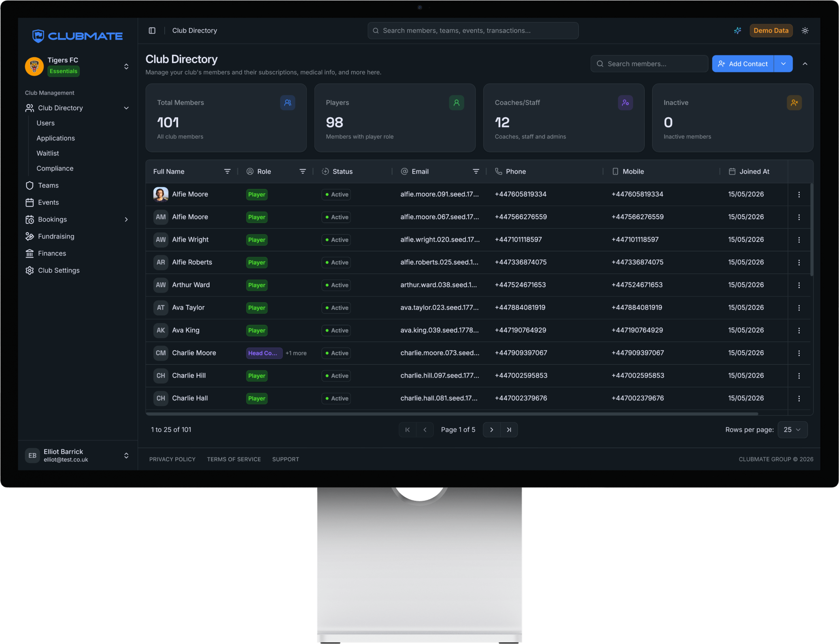Screen dimensions: 839x644
Task: Select Compliance under Club Directory
Action: click(55, 169)
